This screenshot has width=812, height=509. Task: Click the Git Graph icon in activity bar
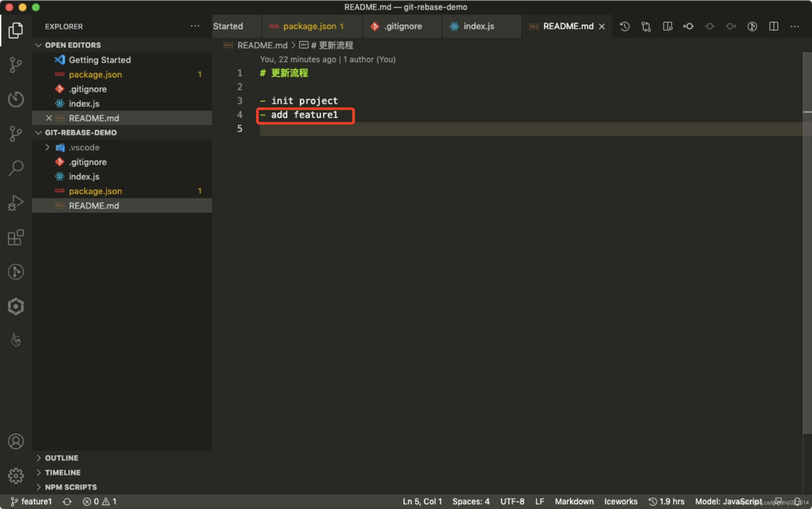point(16,272)
